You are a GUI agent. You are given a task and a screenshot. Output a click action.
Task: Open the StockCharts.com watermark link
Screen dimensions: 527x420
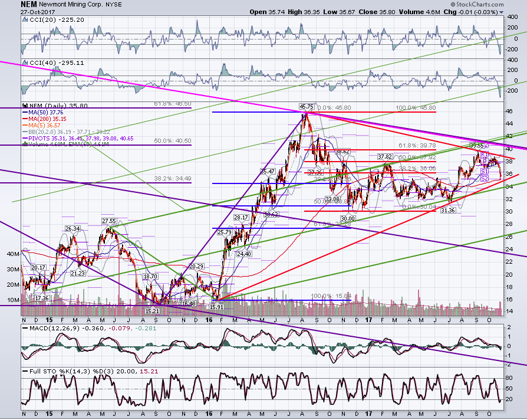(477, 4)
